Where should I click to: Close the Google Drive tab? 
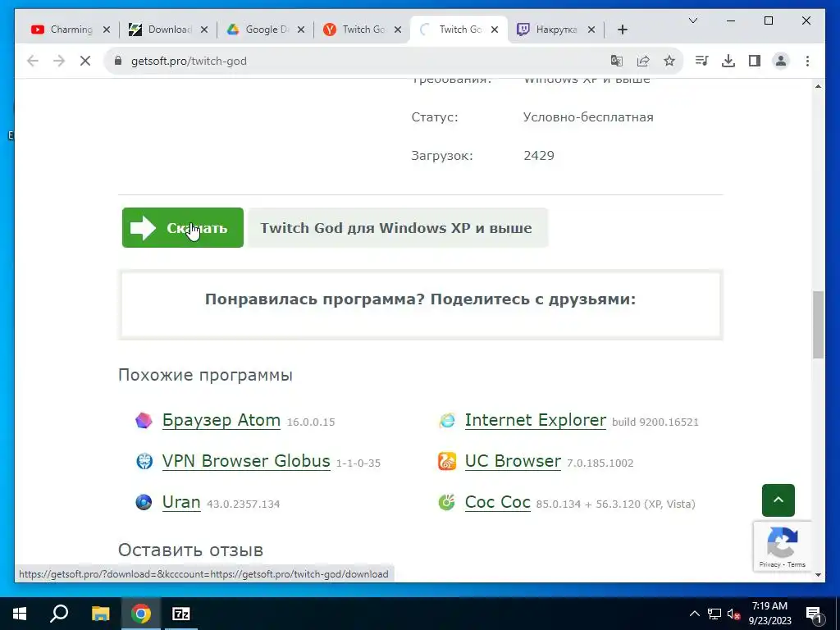[301, 30]
